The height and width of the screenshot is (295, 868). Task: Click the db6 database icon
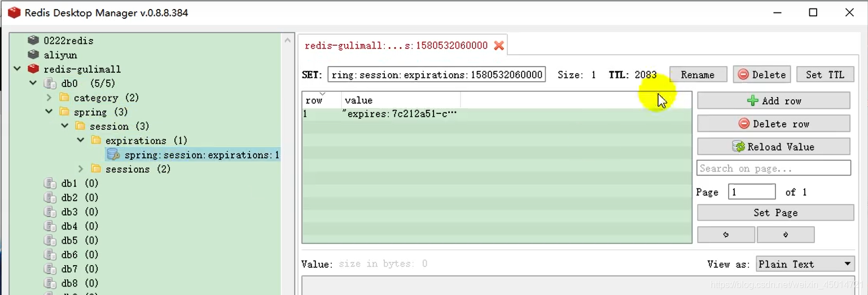coord(50,254)
